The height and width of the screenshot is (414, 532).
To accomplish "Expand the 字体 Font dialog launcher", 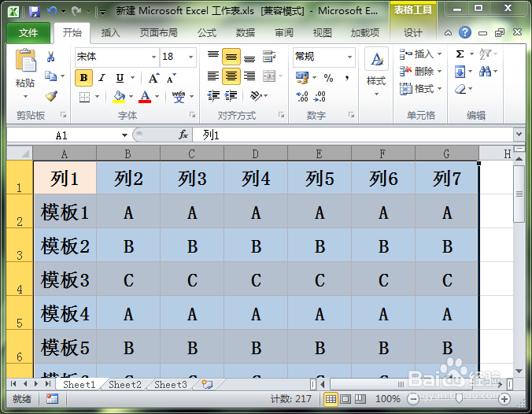I will [193, 115].
